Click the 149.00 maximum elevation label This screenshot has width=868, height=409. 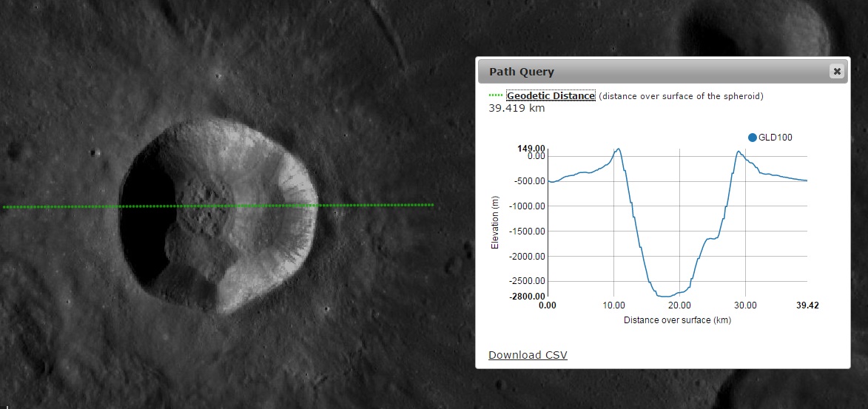coord(531,148)
